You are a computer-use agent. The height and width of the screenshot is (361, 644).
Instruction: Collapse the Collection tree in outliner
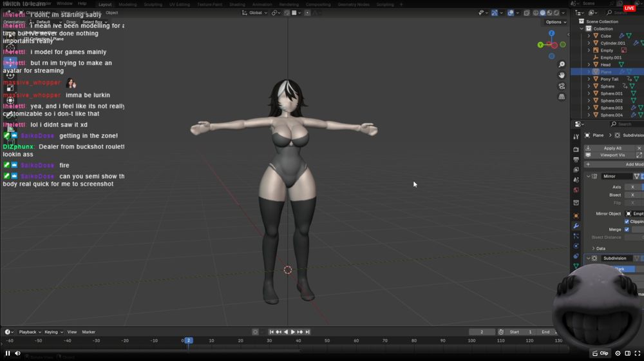pyautogui.click(x=582, y=29)
